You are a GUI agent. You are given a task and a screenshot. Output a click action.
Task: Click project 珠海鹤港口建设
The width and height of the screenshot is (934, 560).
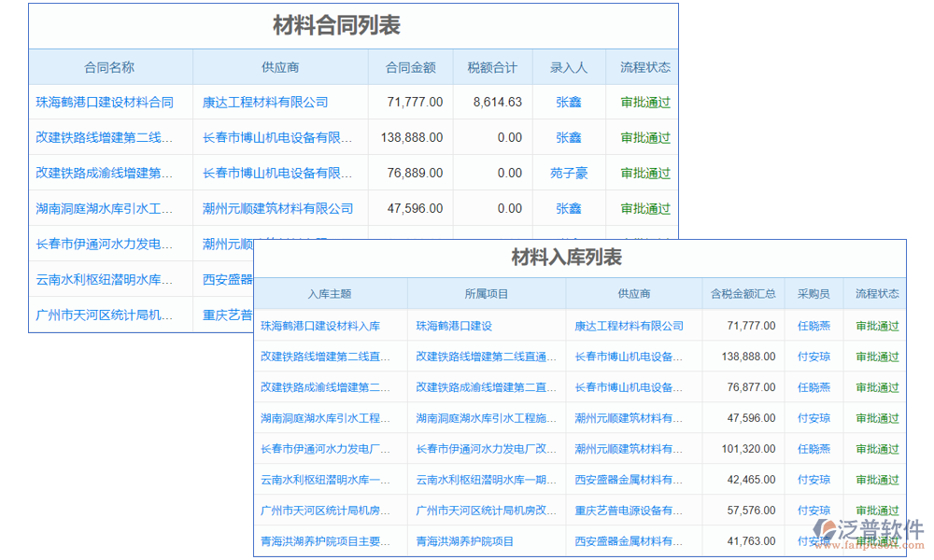pyautogui.click(x=458, y=326)
